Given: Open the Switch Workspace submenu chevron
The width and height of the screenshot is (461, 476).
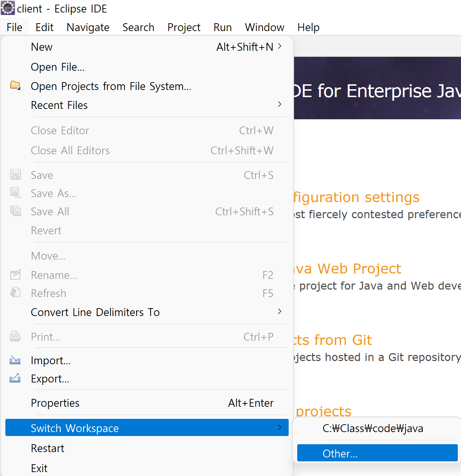Looking at the screenshot, I should [279, 427].
